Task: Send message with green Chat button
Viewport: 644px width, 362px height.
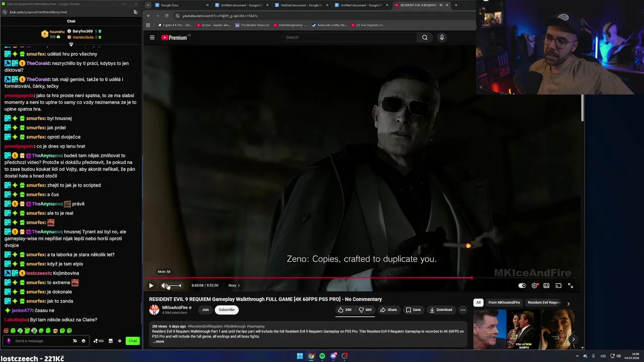Action: [132, 341]
